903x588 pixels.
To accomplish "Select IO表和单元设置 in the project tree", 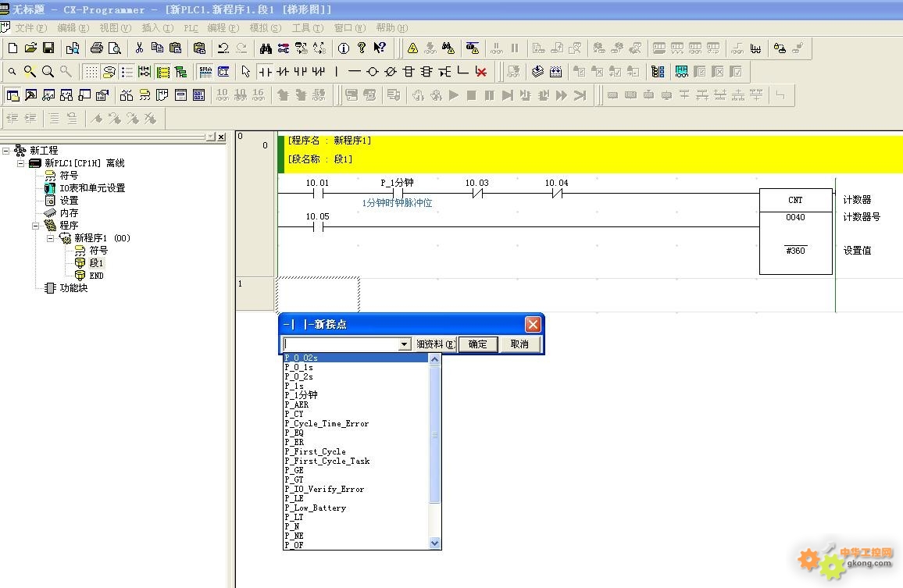I will (92, 188).
